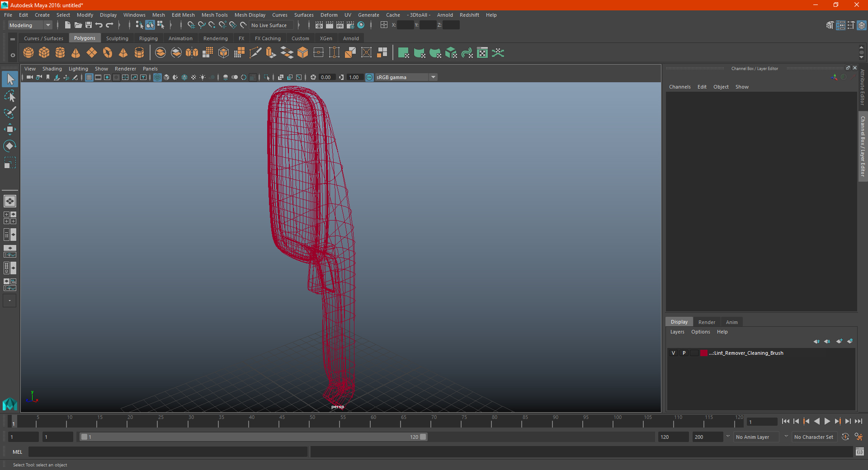Open the vertical Attribute Editor side tab
The height and width of the screenshot is (470, 868).
click(x=863, y=87)
